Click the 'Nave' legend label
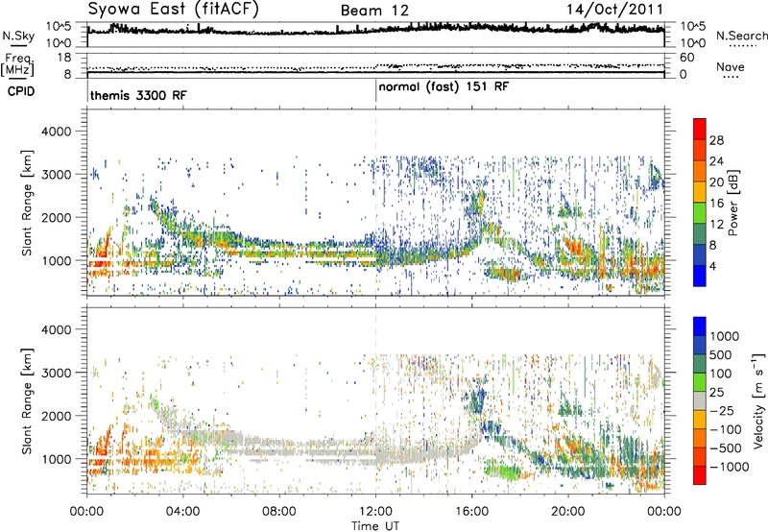The height and width of the screenshot is (532, 768). click(x=731, y=66)
